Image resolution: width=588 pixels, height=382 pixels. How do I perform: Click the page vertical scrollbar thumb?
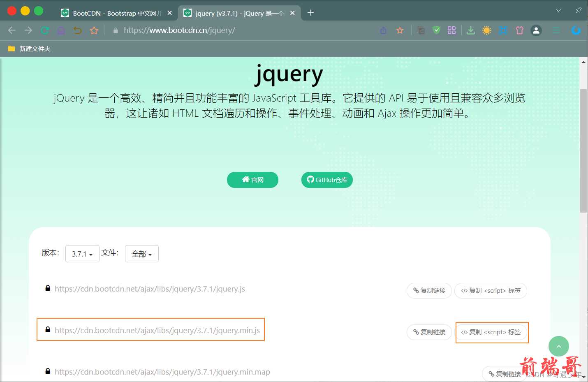(583, 150)
